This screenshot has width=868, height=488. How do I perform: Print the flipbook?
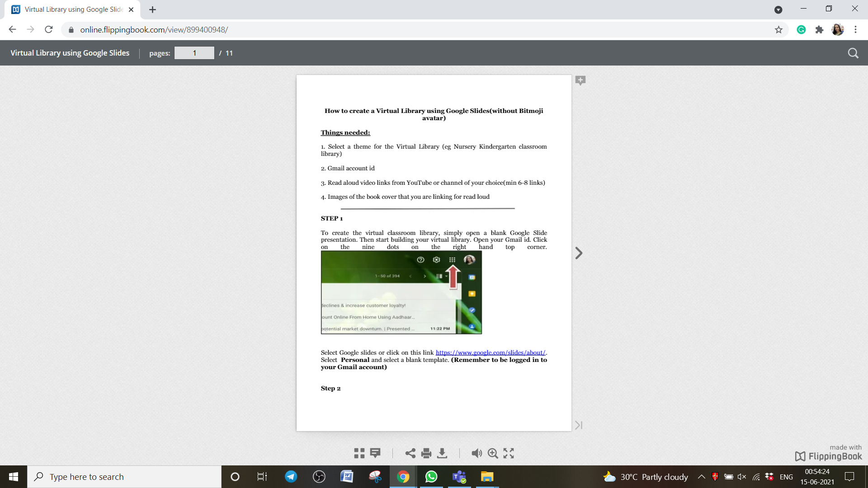[x=426, y=453]
